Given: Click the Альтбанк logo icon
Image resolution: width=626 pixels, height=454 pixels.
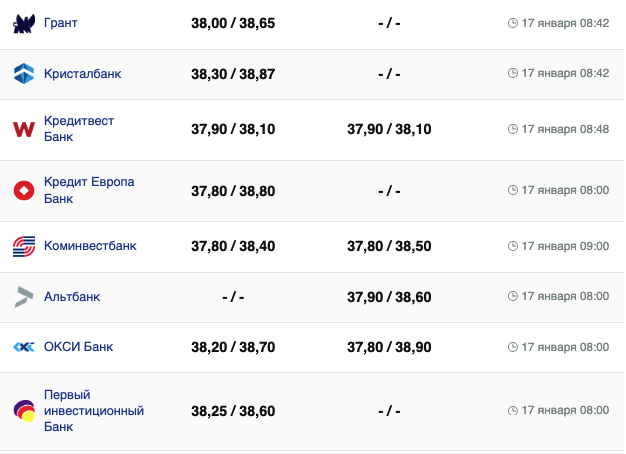Looking at the screenshot, I should [24, 296].
